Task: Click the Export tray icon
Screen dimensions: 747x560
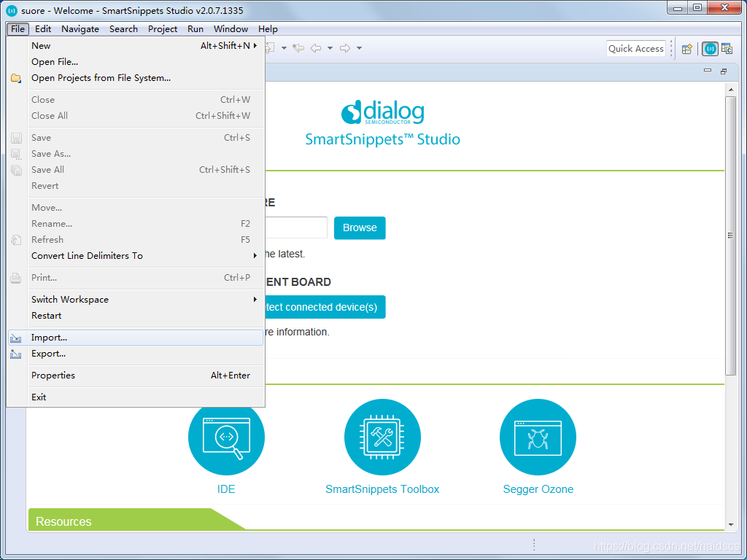Action: click(16, 354)
